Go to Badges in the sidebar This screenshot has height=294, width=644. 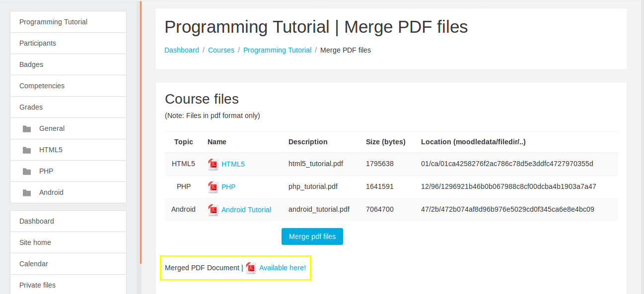coord(68,64)
